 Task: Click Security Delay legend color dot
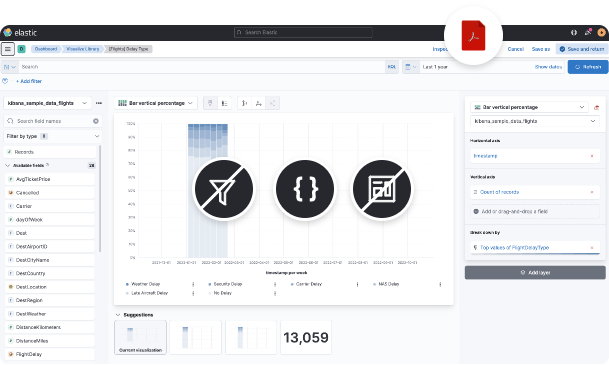click(x=209, y=285)
